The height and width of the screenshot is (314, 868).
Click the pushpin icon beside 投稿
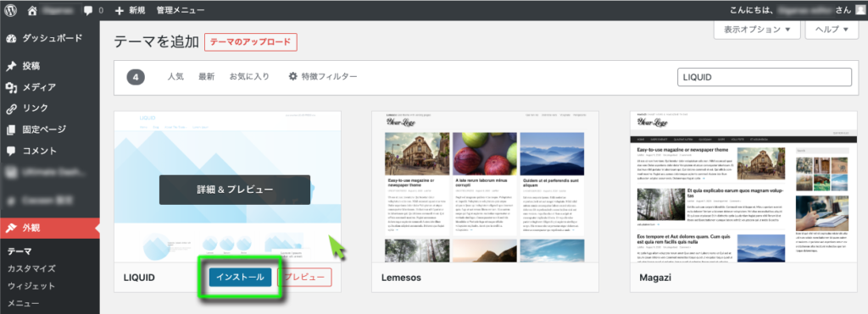pyautogui.click(x=11, y=66)
